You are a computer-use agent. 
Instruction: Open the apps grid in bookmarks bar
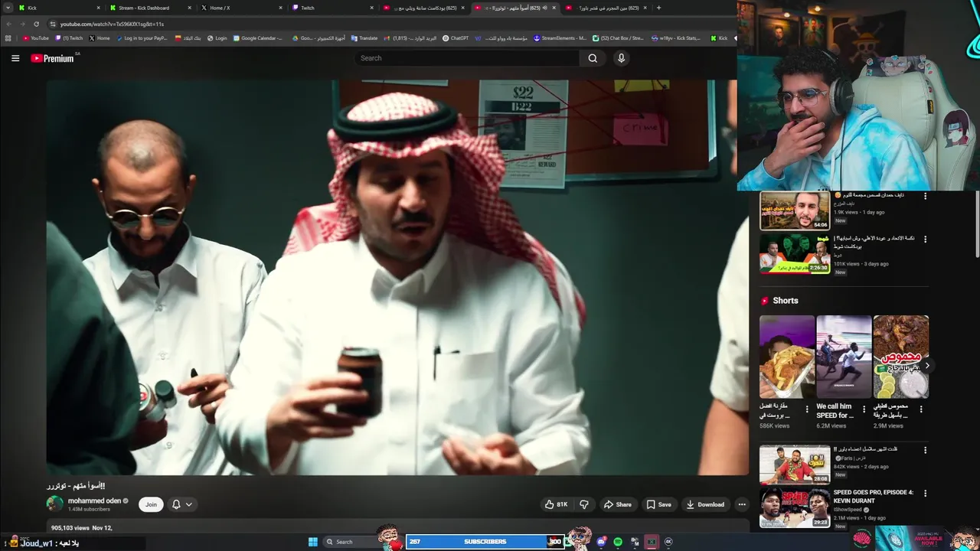pos(8,37)
